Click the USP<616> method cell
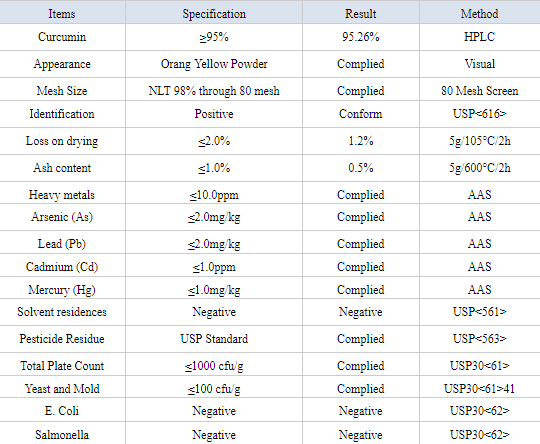Image resolution: width=540 pixels, height=444 pixels. coord(479,114)
